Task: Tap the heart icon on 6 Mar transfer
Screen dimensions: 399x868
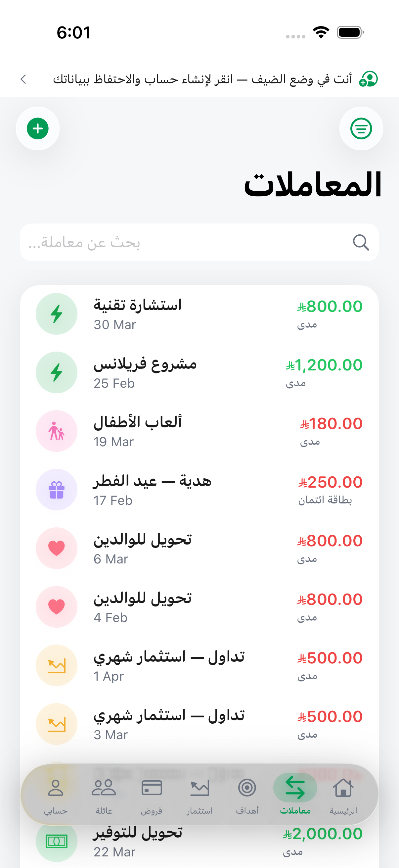Action: [57, 548]
